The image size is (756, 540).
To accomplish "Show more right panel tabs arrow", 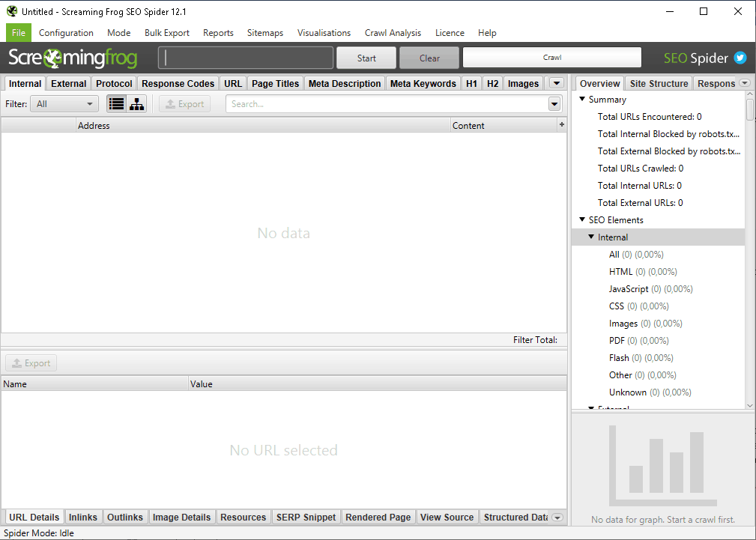I will (x=745, y=83).
